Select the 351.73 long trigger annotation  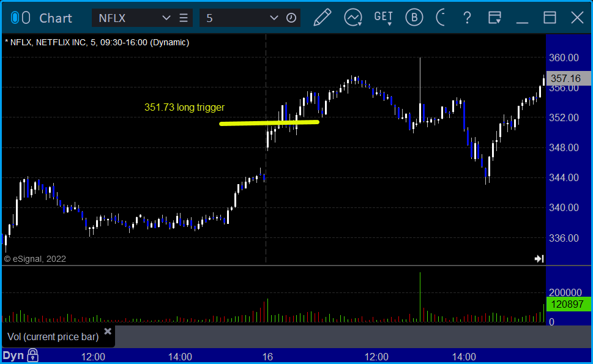(x=185, y=107)
